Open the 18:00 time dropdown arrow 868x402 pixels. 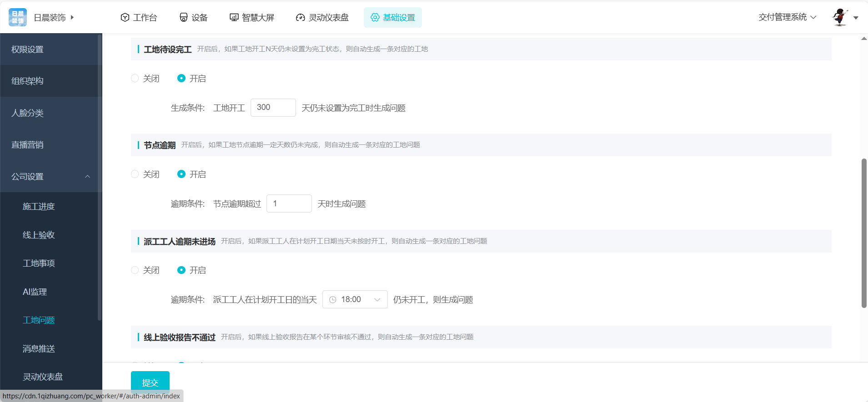pyautogui.click(x=377, y=300)
